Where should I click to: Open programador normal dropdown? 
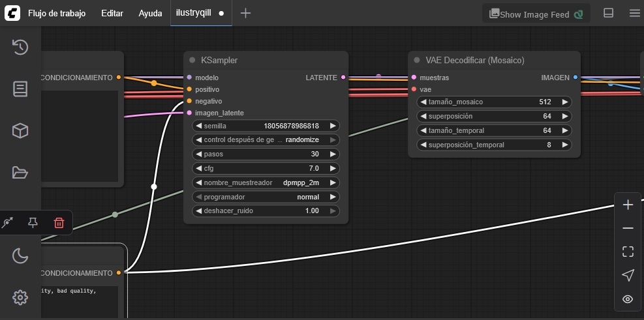click(x=266, y=197)
